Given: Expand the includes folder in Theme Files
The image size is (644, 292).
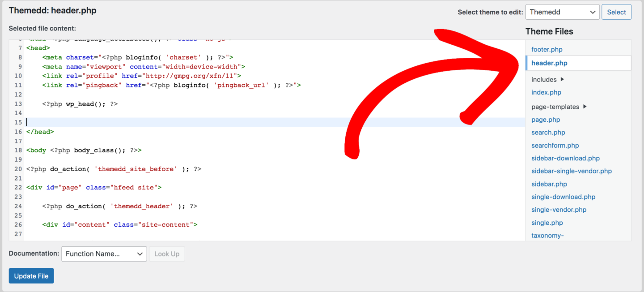Looking at the screenshot, I should 544,79.
